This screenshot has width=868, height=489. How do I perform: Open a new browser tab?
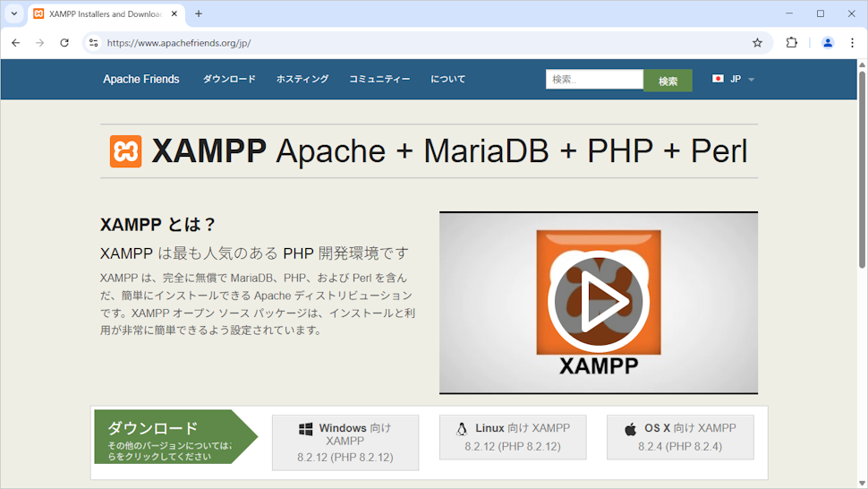click(x=199, y=13)
